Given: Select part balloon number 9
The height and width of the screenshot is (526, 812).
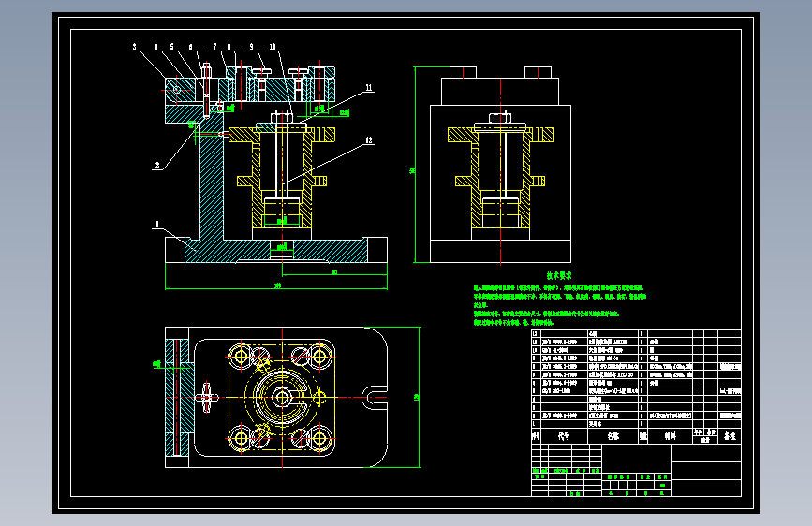Looking at the screenshot, I should click(252, 47).
